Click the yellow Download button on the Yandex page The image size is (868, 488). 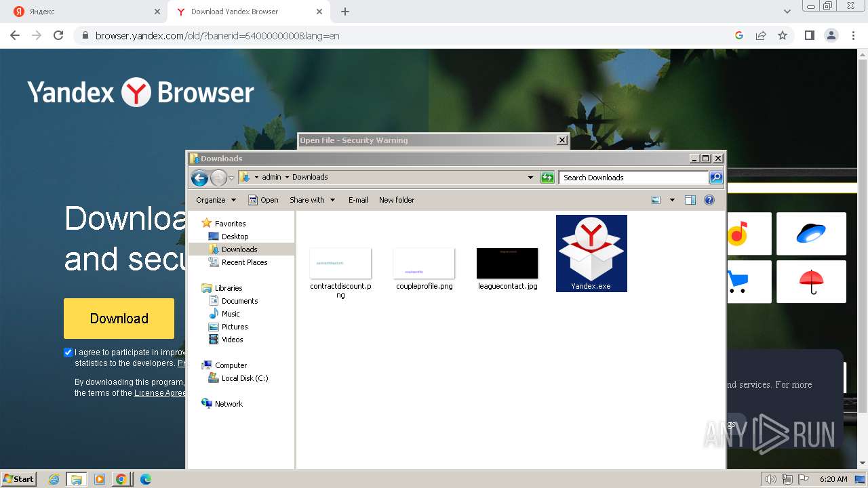click(119, 319)
